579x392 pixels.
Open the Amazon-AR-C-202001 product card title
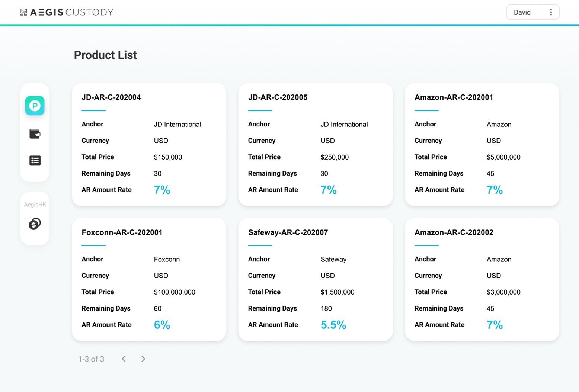coord(454,97)
